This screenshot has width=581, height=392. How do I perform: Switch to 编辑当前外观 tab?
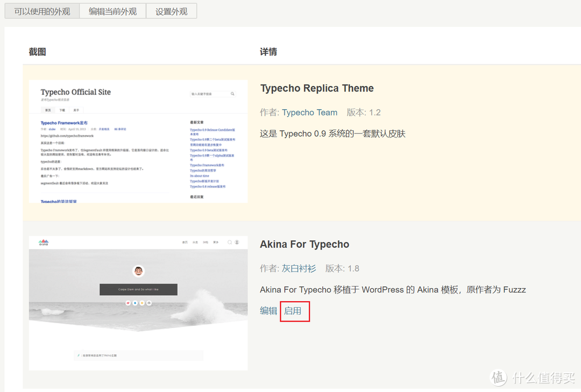tap(112, 11)
